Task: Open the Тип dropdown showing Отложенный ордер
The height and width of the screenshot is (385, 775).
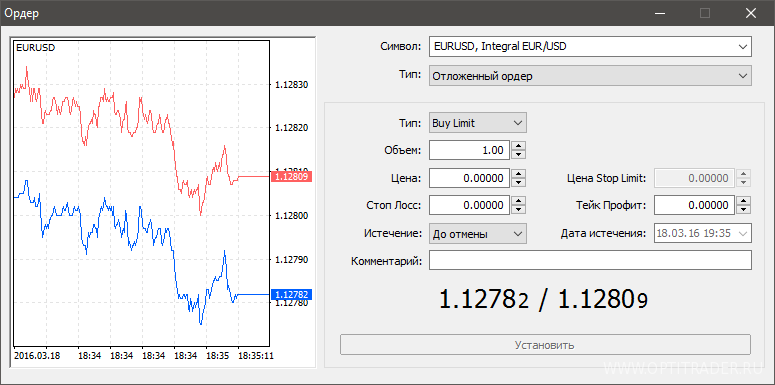Action: (590, 76)
